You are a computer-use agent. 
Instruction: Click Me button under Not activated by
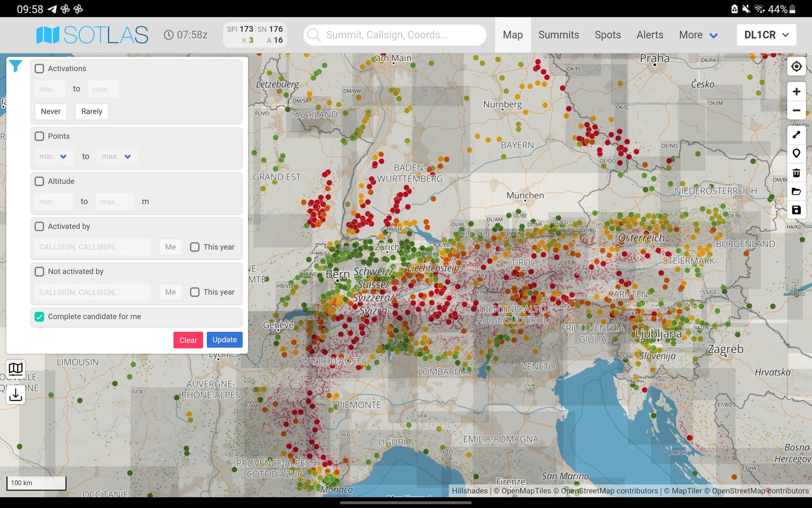coord(170,292)
